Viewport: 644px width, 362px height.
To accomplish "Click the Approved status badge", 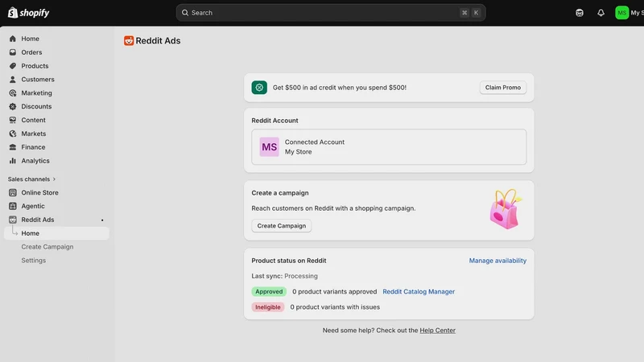I will [269, 291].
